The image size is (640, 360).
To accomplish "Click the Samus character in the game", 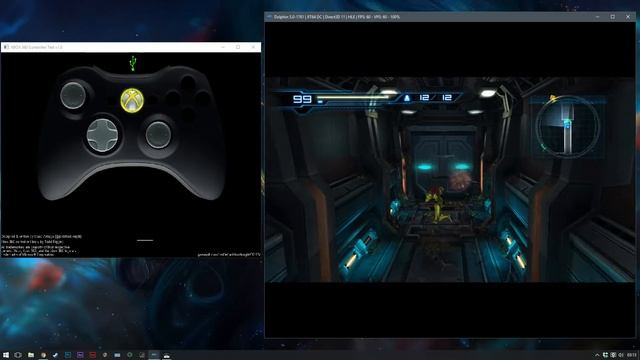I will tap(437, 204).
